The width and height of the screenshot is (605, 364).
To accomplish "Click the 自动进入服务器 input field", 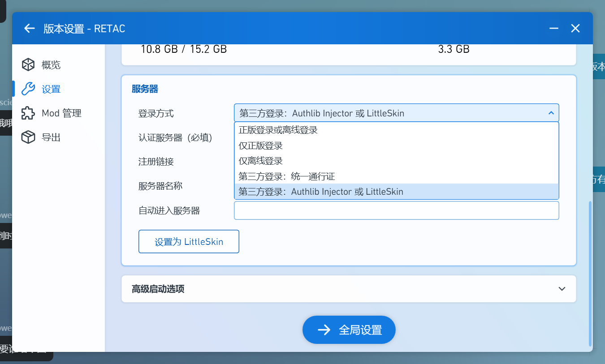I will pyautogui.click(x=396, y=210).
